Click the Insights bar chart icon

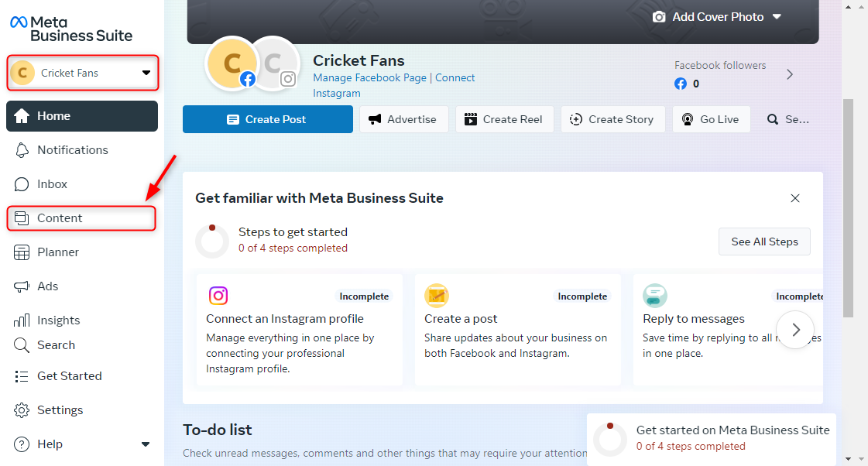[x=22, y=320]
